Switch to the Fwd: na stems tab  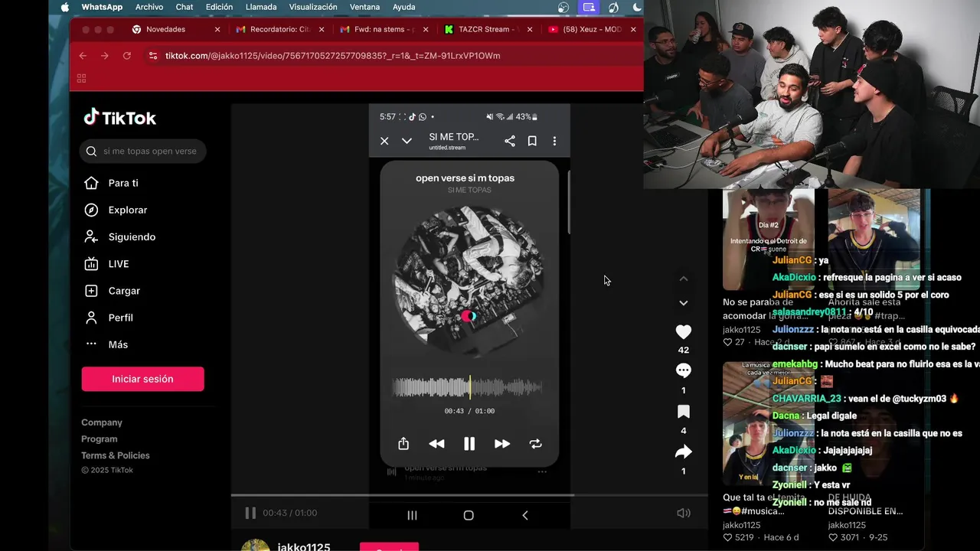point(384,29)
